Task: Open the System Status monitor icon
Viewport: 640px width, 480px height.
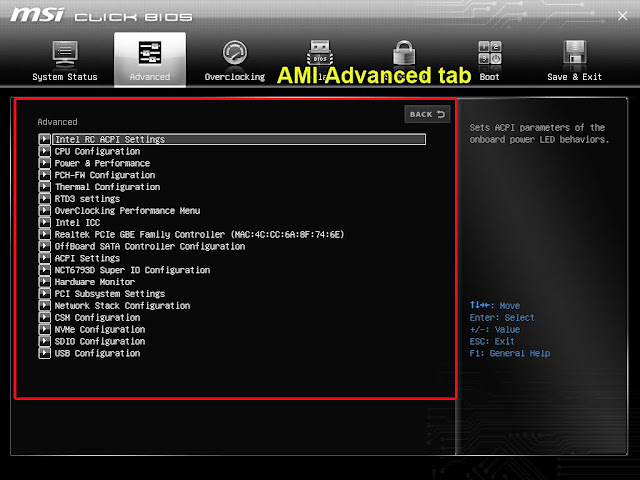Action: (65, 54)
